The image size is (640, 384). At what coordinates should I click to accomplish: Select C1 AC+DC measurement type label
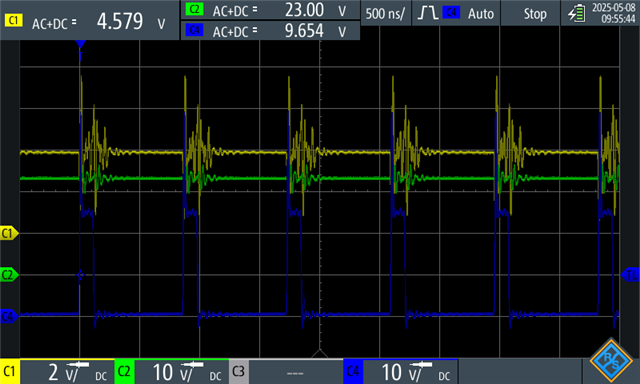(x=54, y=24)
